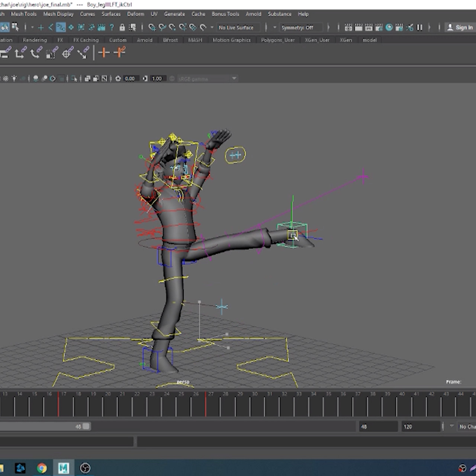Click the Make Live magnet icon
This screenshot has width=476, height=476.
click(x=203, y=27)
